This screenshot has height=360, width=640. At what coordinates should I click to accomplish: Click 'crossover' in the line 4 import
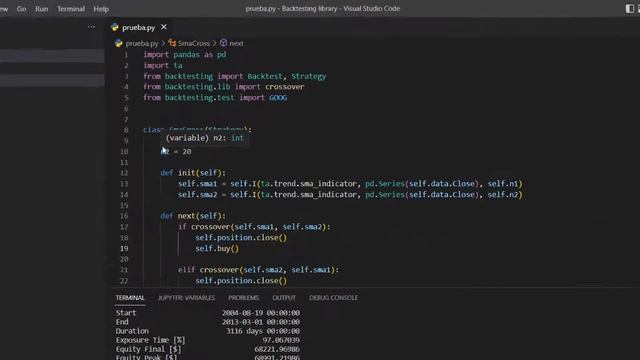[284, 87]
